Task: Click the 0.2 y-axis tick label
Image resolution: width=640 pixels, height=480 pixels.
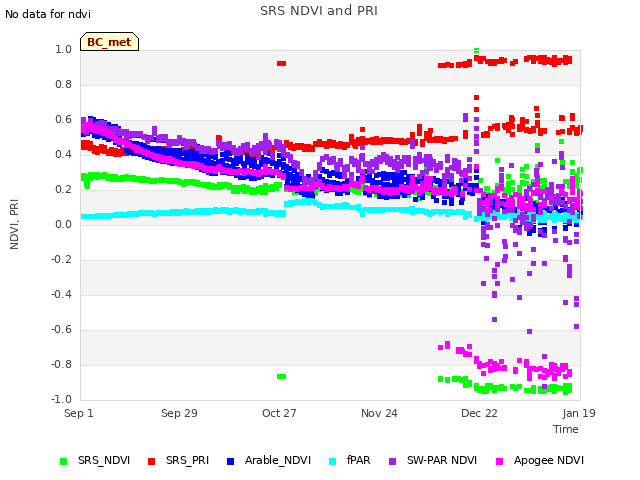Action: (63, 189)
